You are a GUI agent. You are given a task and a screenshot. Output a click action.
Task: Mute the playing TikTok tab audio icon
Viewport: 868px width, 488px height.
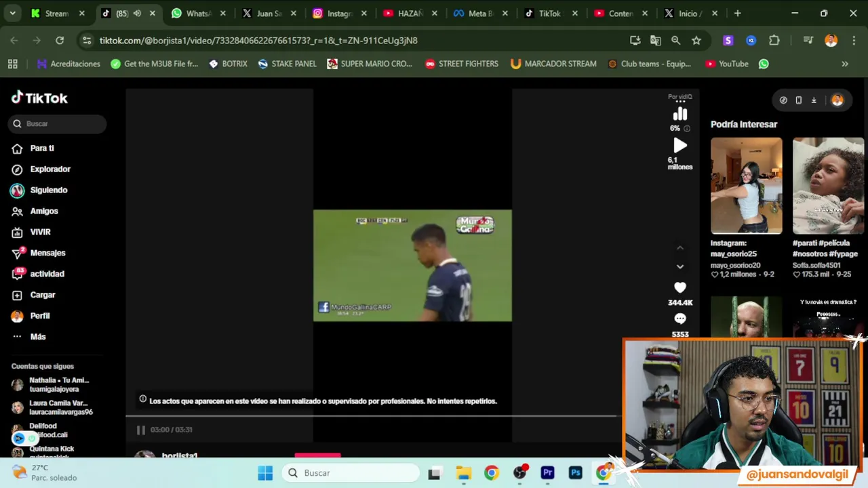[x=137, y=14]
